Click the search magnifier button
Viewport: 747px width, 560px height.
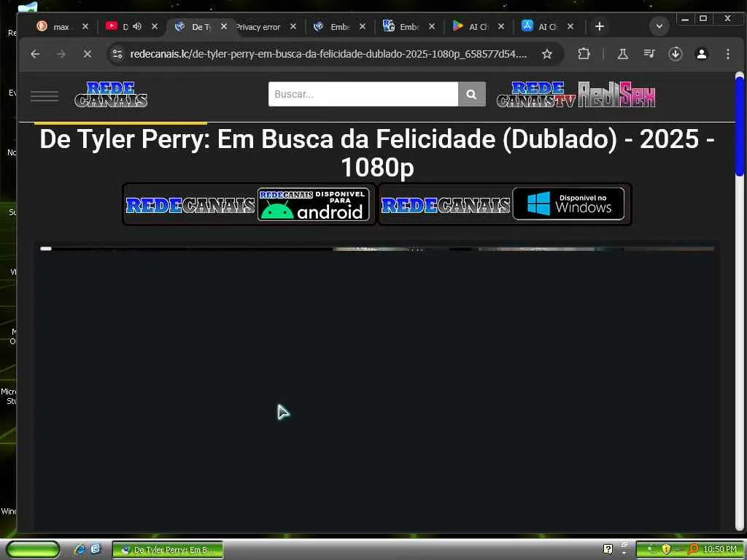point(472,94)
